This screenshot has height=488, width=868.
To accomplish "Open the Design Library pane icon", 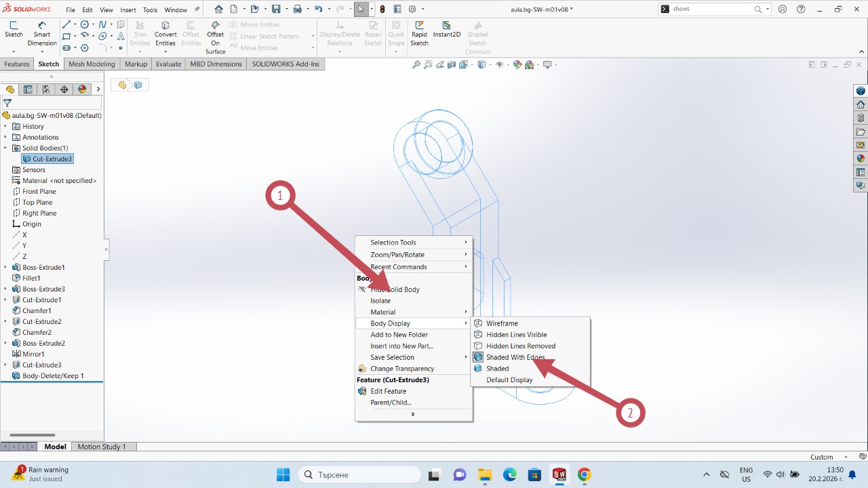I will pos(861,118).
